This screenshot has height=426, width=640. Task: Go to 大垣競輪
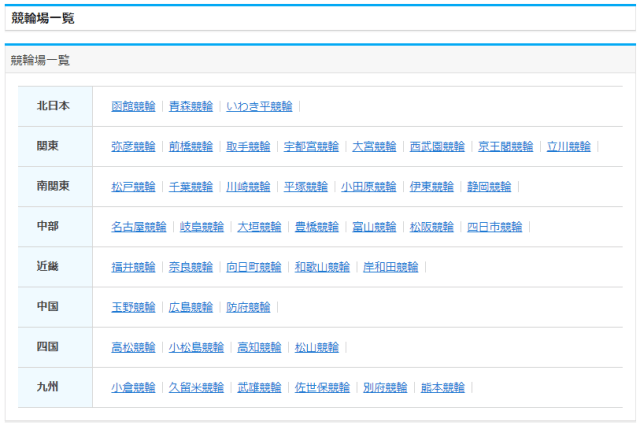(259, 226)
